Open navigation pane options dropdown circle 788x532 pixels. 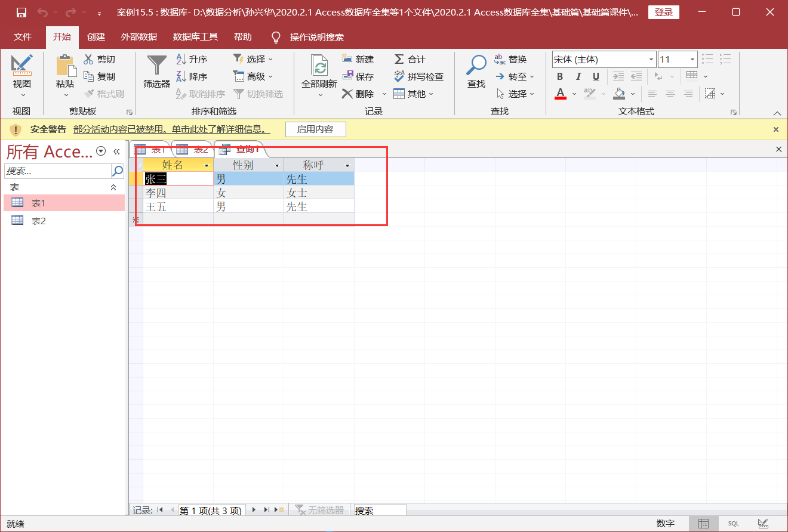pos(101,151)
